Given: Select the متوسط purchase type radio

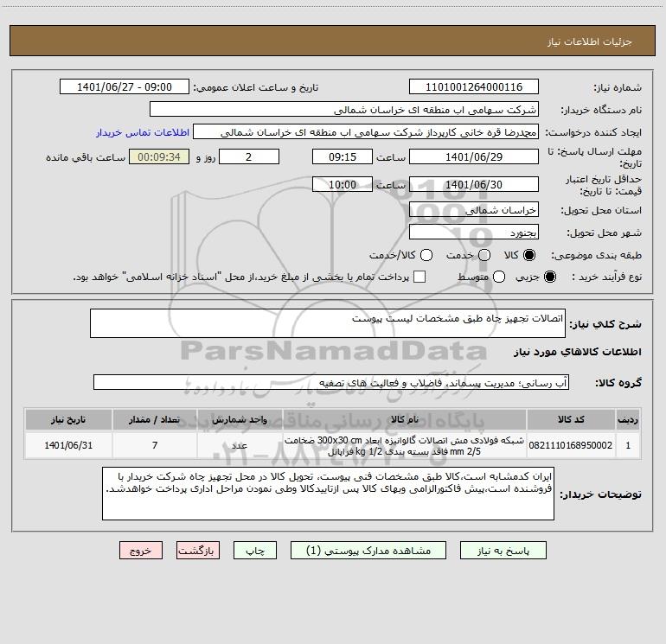Looking at the screenshot, I should (x=499, y=277).
